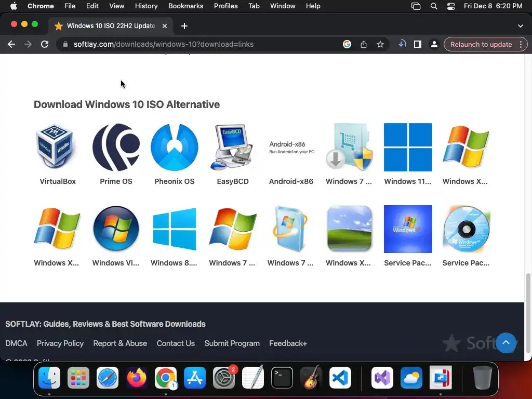Open the Service Pack CD disc icon
Image resolution: width=532 pixels, height=399 pixels.
click(x=466, y=229)
